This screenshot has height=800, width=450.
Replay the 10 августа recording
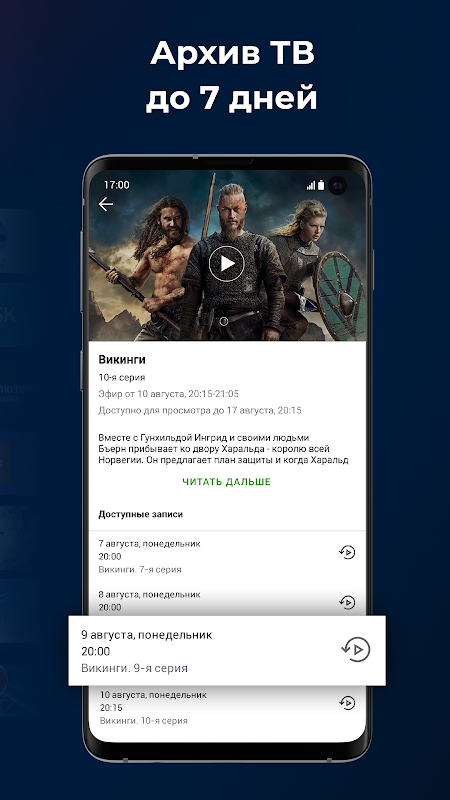pyautogui.click(x=347, y=703)
